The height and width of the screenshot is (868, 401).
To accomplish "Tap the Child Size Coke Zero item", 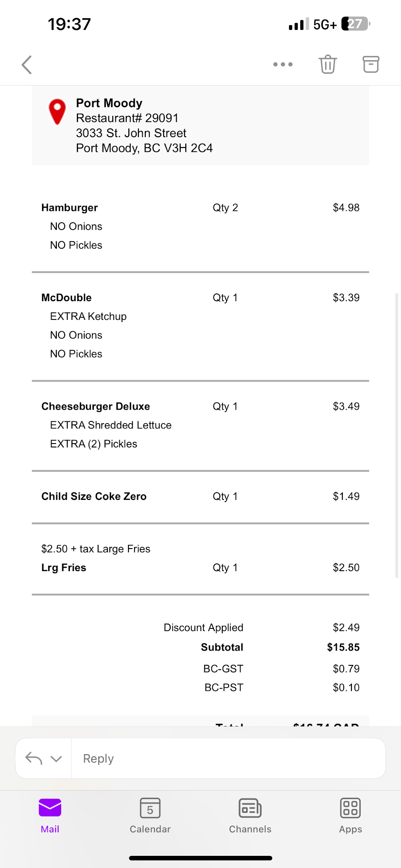I will pyautogui.click(x=94, y=496).
